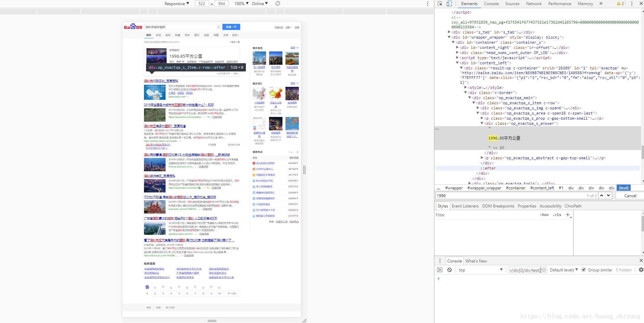This screenshot has width=644, height=323.
Task: Open the Performance tab
Action: coord(560,4)
